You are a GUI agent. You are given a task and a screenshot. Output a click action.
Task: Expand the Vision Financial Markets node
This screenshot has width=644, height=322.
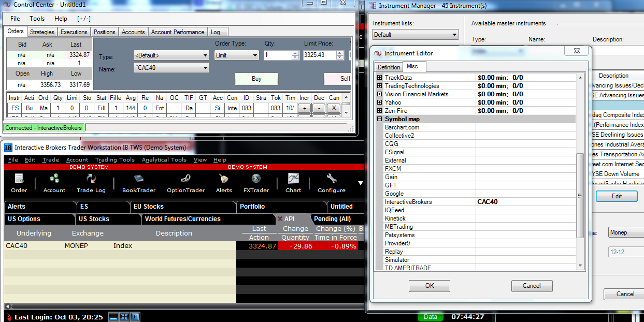[x=380, y=94]
